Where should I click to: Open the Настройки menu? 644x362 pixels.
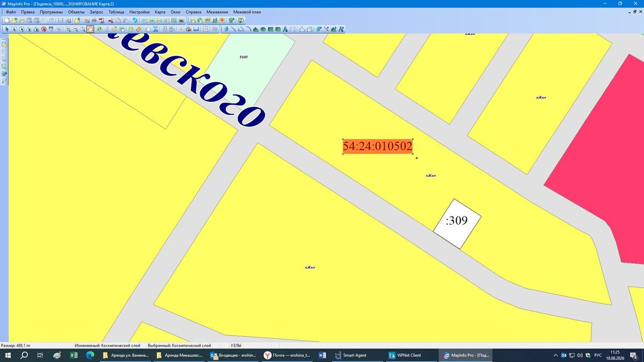[x=140, y=12]
